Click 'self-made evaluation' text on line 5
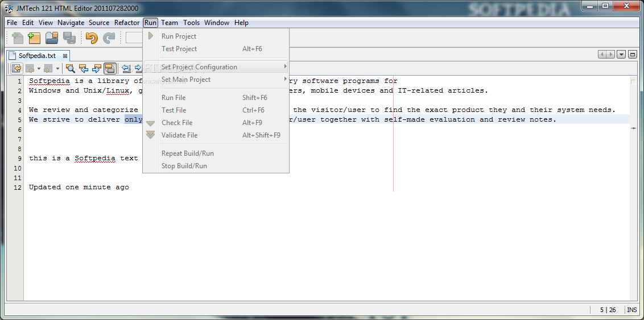This screenshot has width=644, height=320. (x=430, y=119)
